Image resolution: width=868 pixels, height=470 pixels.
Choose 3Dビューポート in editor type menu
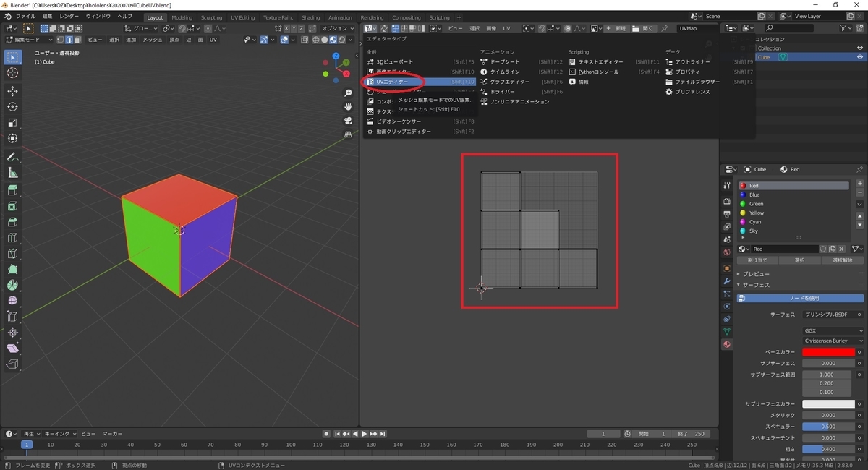point(421,62)
